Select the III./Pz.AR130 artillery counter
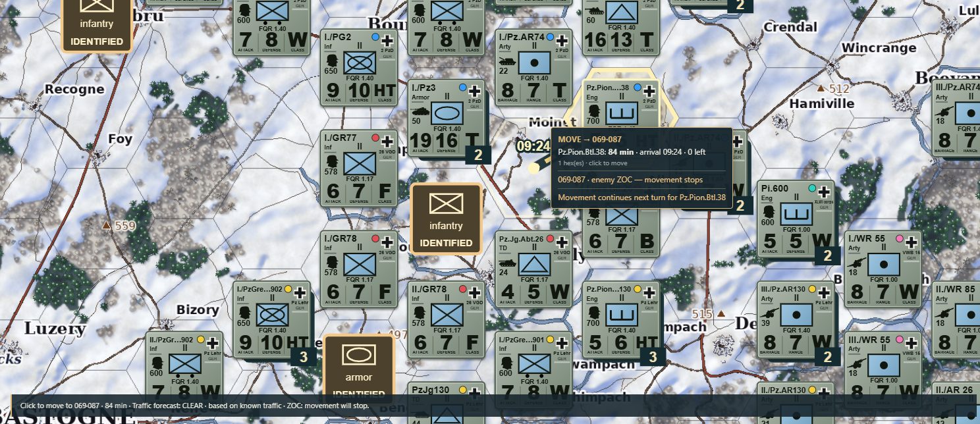 [795, 319]
